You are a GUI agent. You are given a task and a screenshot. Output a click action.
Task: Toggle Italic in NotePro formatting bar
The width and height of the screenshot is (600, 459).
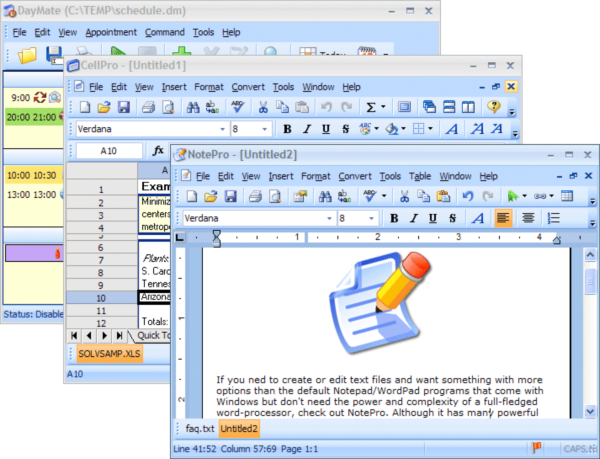pos(413,218)
